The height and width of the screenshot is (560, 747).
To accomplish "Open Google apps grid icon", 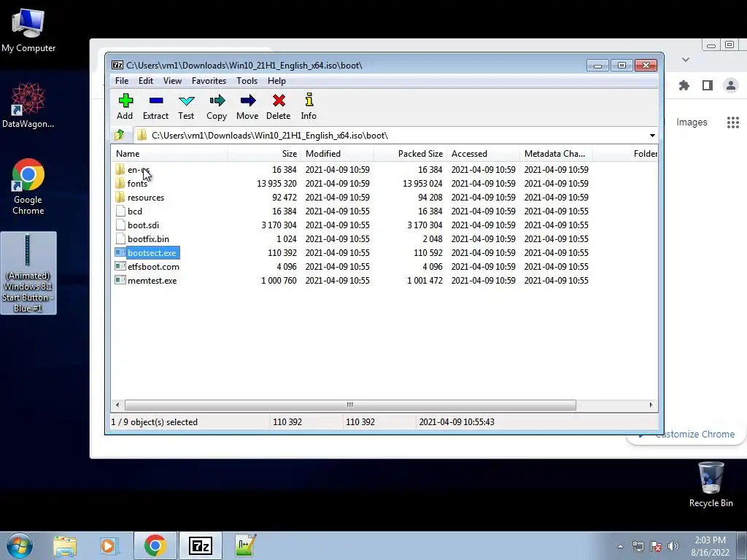I will tap(733, 122).
